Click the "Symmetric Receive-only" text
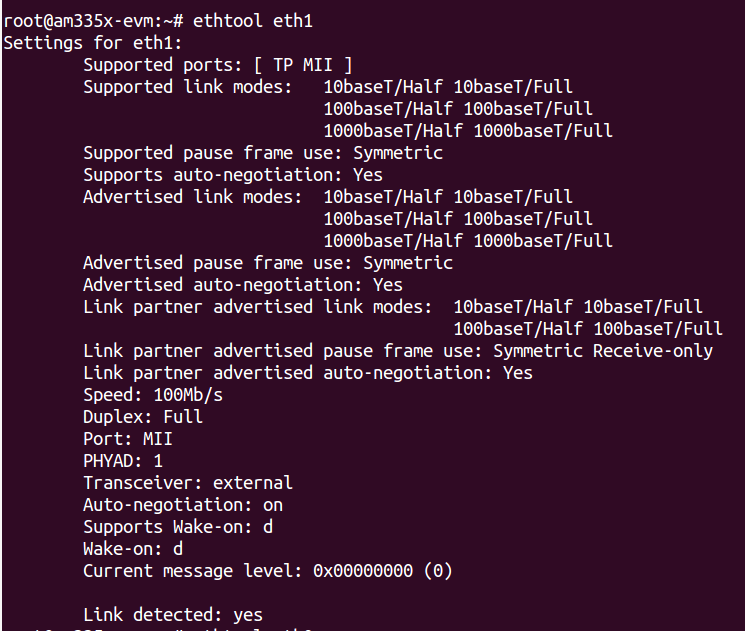The image size is (745, 631). (603, 351)
